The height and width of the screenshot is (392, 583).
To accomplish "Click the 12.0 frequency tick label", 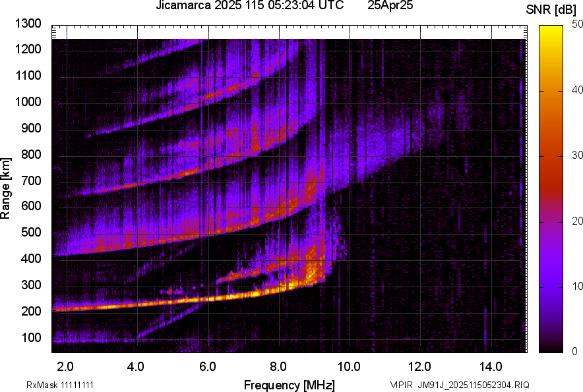I will pos(420,367).
